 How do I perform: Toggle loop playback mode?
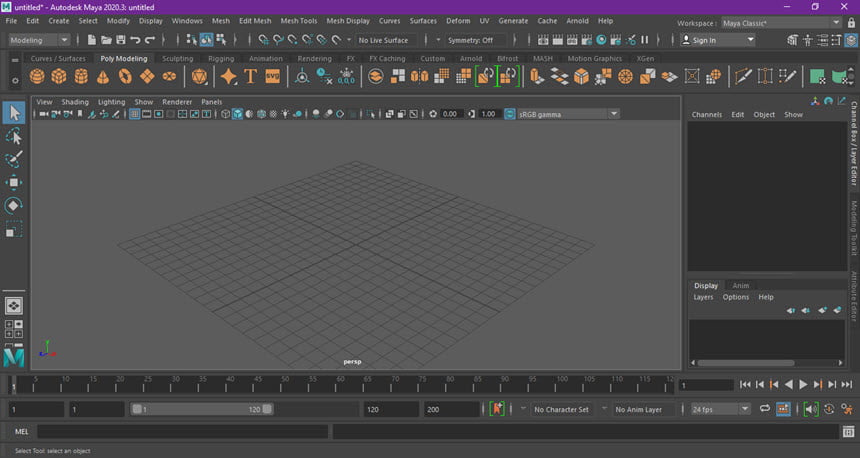tap(765, 409)
